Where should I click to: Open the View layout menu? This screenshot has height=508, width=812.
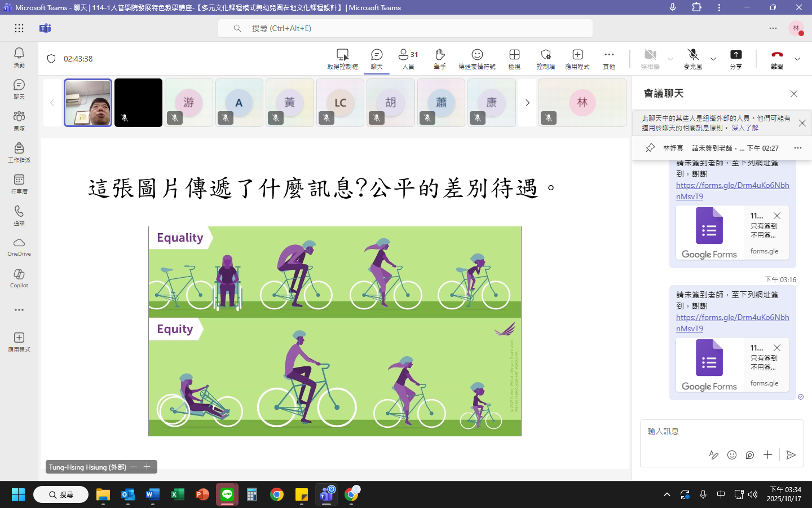514,58
